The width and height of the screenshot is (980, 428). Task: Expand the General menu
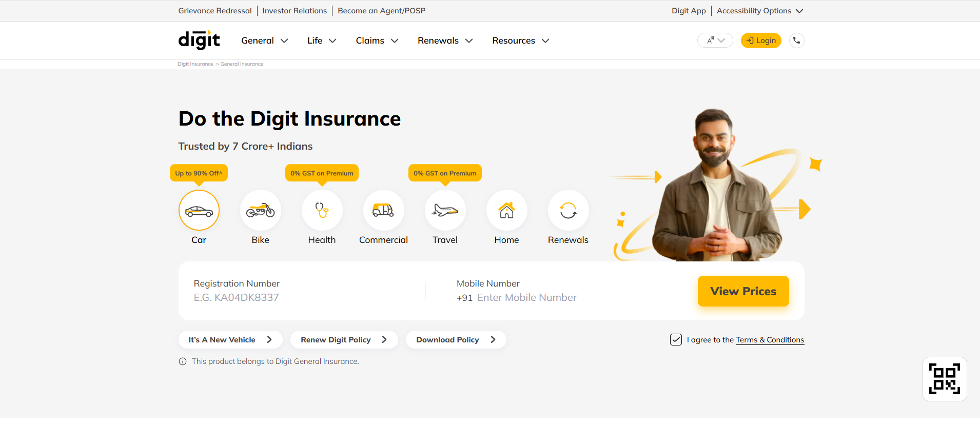coord(265,40)
